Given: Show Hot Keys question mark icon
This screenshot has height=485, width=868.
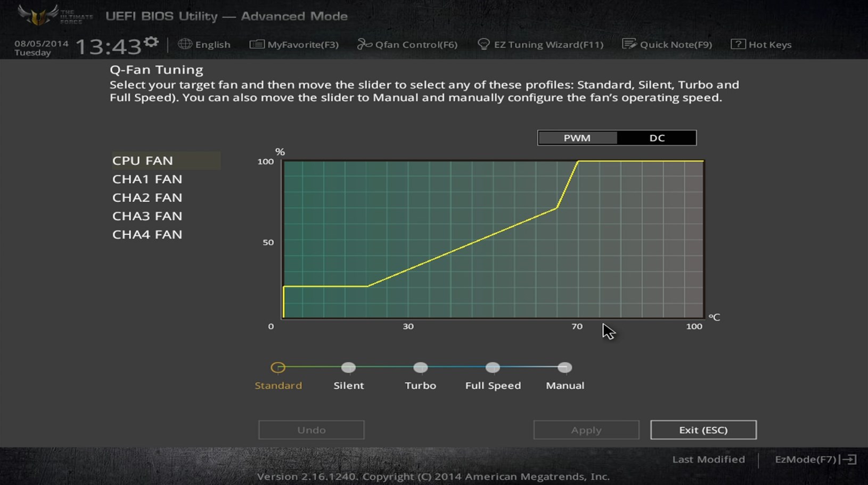Looking at the screenshot, I should pos(738,44).
